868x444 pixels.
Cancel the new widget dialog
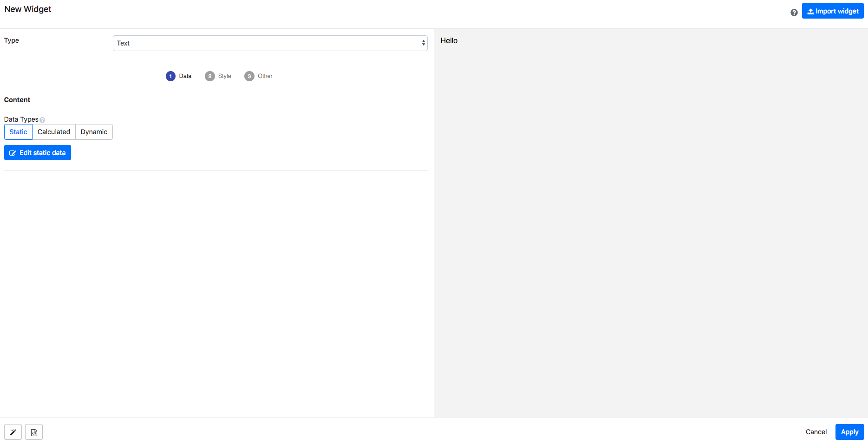[x=816, y=432]
